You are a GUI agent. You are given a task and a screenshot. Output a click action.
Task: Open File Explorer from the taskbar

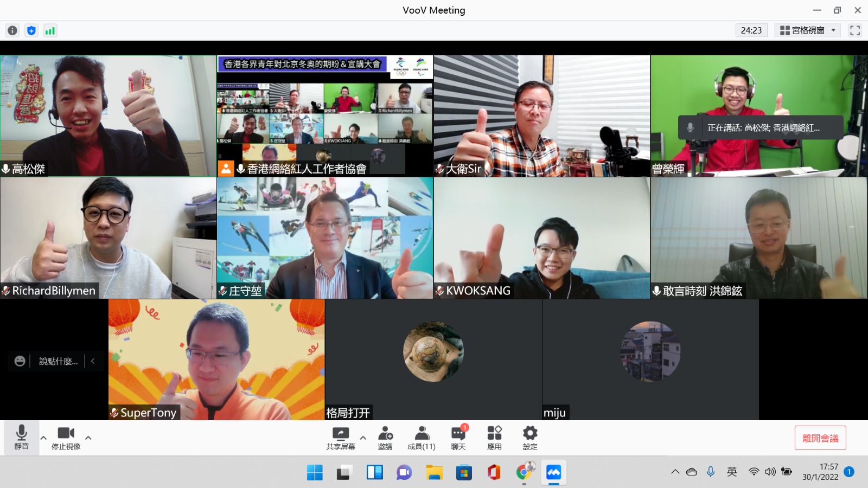tap(433, 472)
